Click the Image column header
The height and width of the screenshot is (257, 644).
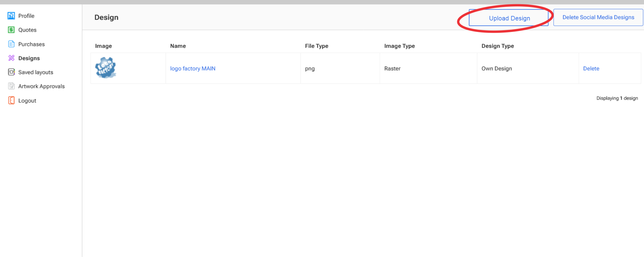tap(103, 46)
